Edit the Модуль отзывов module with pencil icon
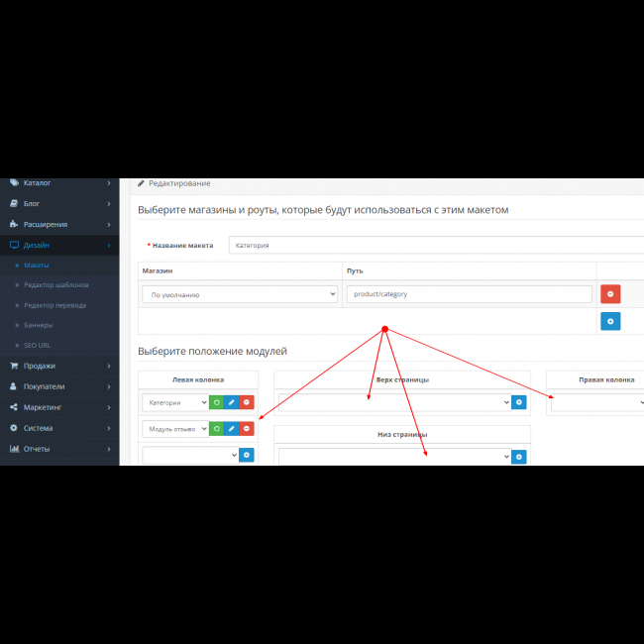The width and height of the screenshot is (644, 644). (x=231, y=428)
